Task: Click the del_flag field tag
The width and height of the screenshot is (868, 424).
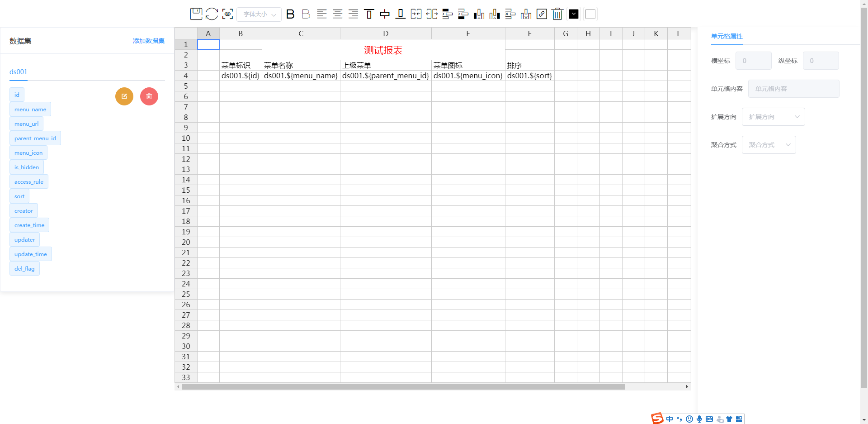Action: click(24, 268)
